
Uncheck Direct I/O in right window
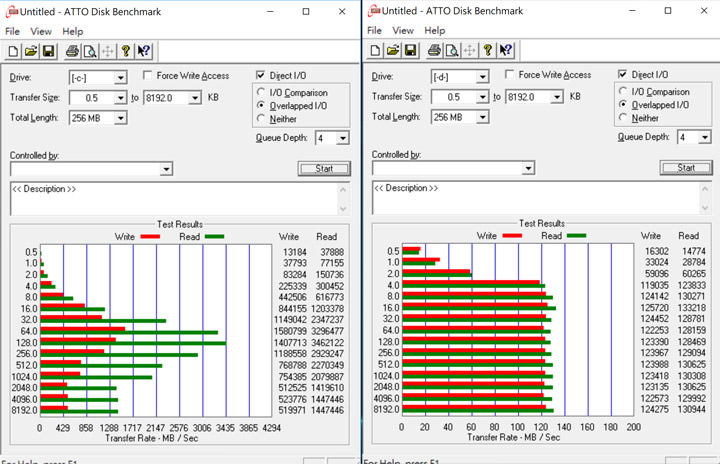click(625, 75)
